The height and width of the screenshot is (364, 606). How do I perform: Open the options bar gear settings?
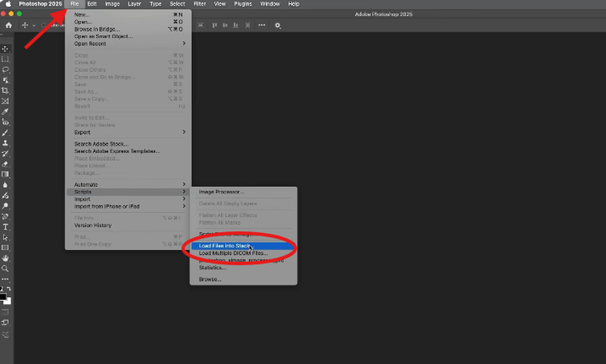click(278, 26)
